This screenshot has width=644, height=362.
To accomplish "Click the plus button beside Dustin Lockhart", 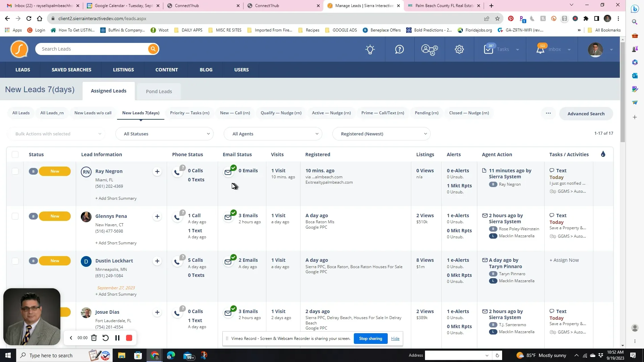I will [x=157, y=261].
